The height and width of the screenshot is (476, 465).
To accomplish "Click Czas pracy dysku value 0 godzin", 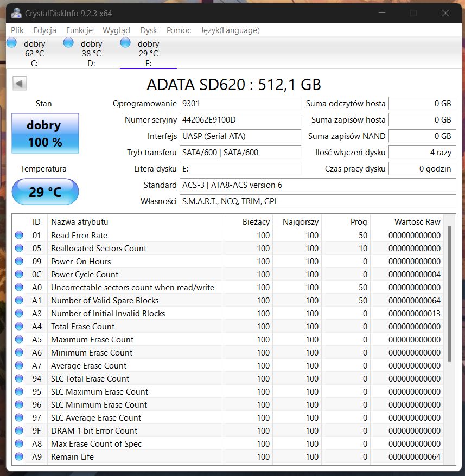I will (422, 169).
